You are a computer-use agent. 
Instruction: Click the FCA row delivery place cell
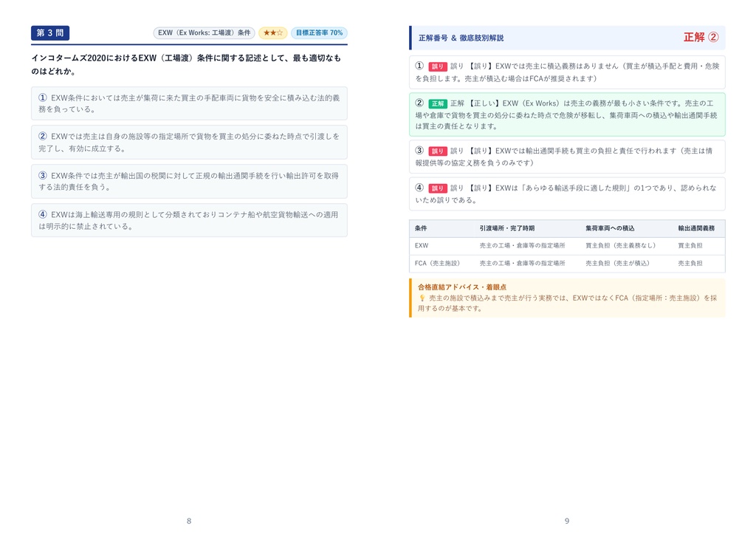click(x=522, y=264)
